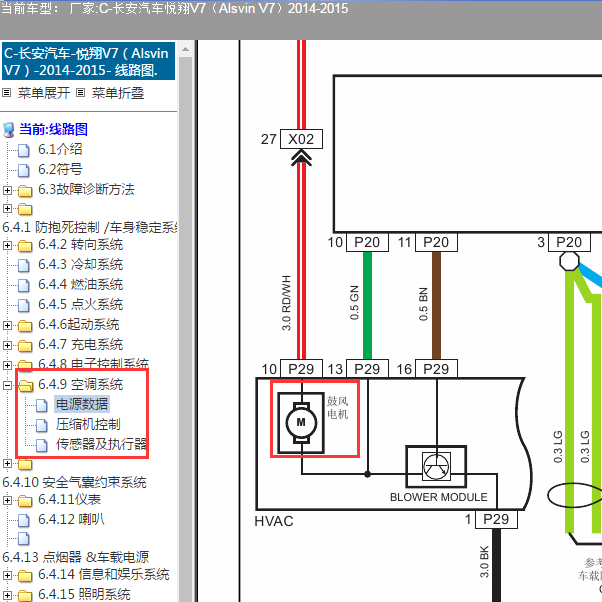Click the P29 connector at pin 1
This screenshot has width=602, height=602.
[x=496, y=519]
